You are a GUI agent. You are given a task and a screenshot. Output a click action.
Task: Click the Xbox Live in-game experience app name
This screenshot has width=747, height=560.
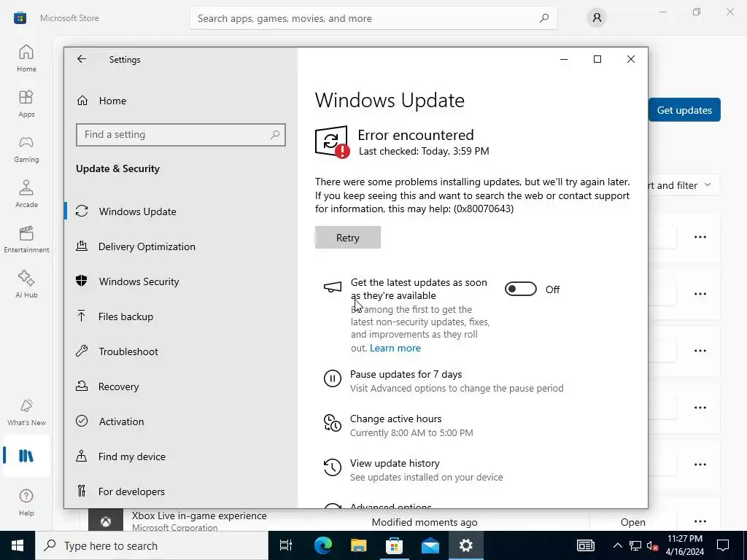[x=199, y=516]
